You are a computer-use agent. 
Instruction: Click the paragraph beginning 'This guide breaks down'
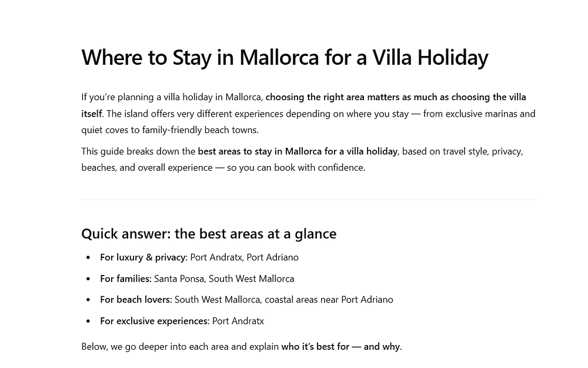[302, 159]
